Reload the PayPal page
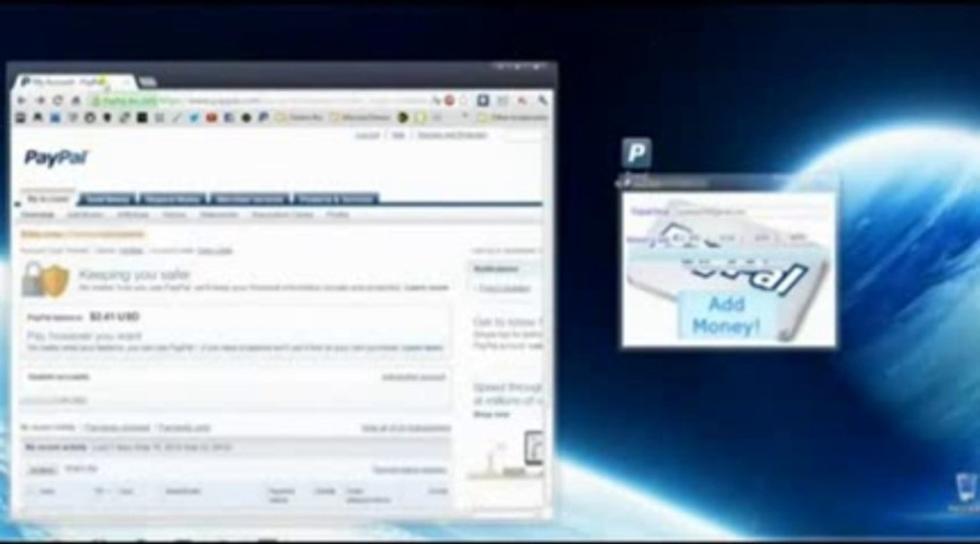This screenshot has height=544, width=980. pos(58,100)
